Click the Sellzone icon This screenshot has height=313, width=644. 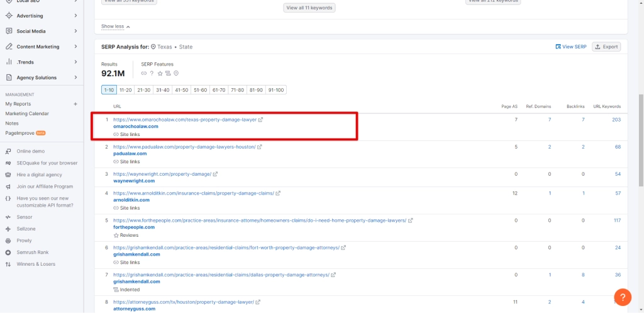(8, 229)
